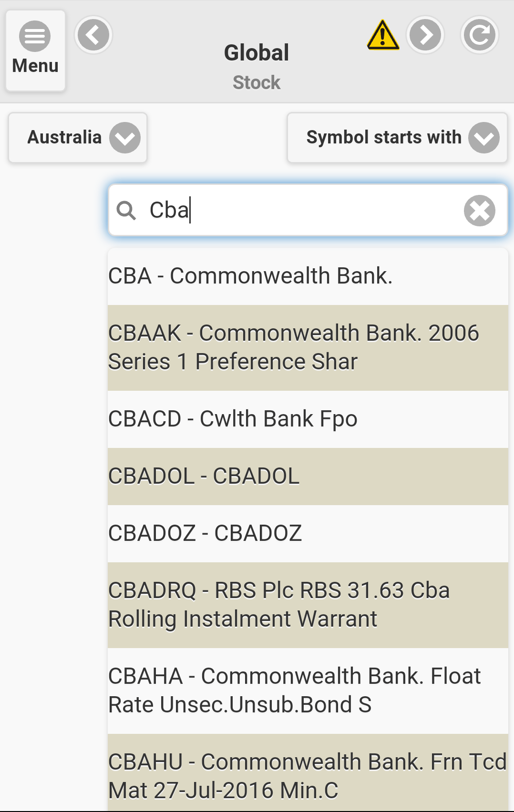Choose CBADRQ Rolling Instalment Warrant
514x812 pixels.
(308, 605)
